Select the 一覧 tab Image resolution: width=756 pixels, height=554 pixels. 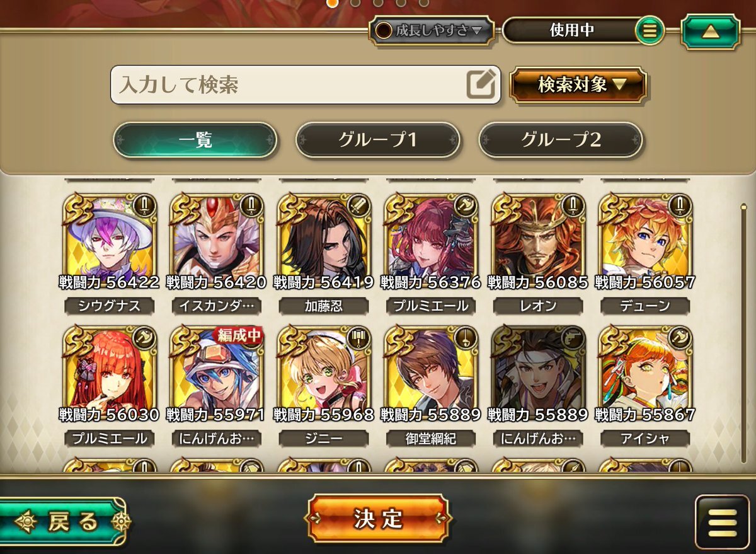[x=195, y=140]
